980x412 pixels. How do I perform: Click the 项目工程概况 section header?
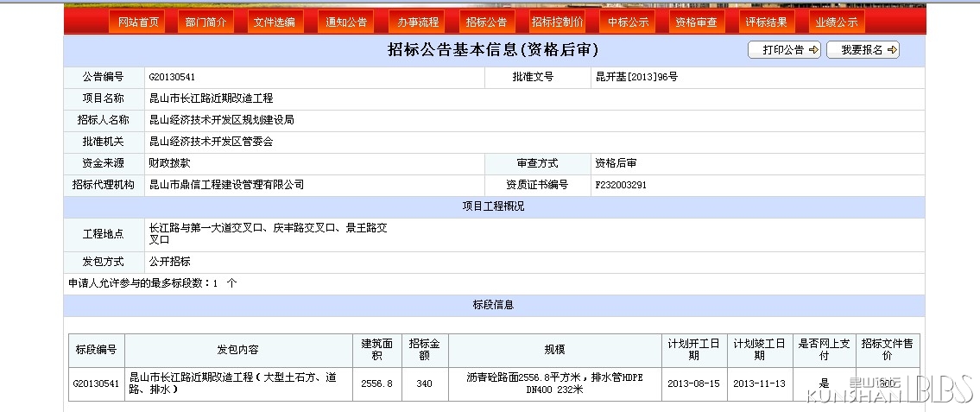(494, 206)
